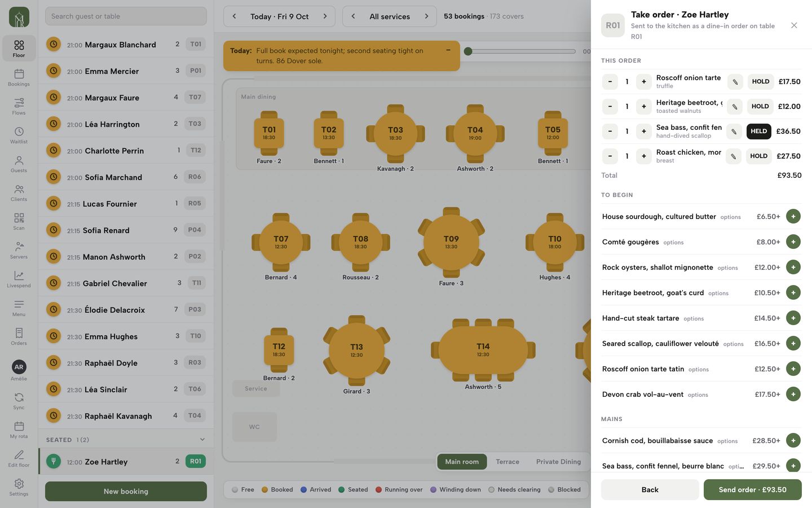Switch to the Terrace tab
Screen dimensions: 812x508
point(507,462)
